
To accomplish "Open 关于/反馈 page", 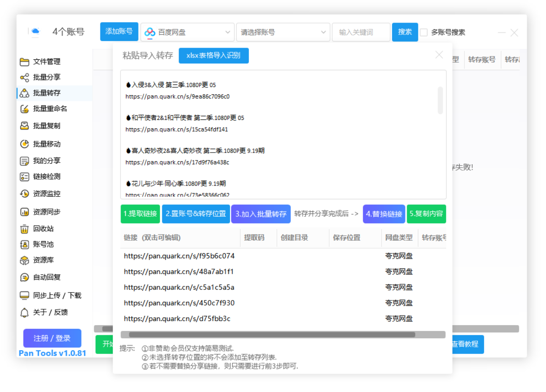I will (46, 312).
